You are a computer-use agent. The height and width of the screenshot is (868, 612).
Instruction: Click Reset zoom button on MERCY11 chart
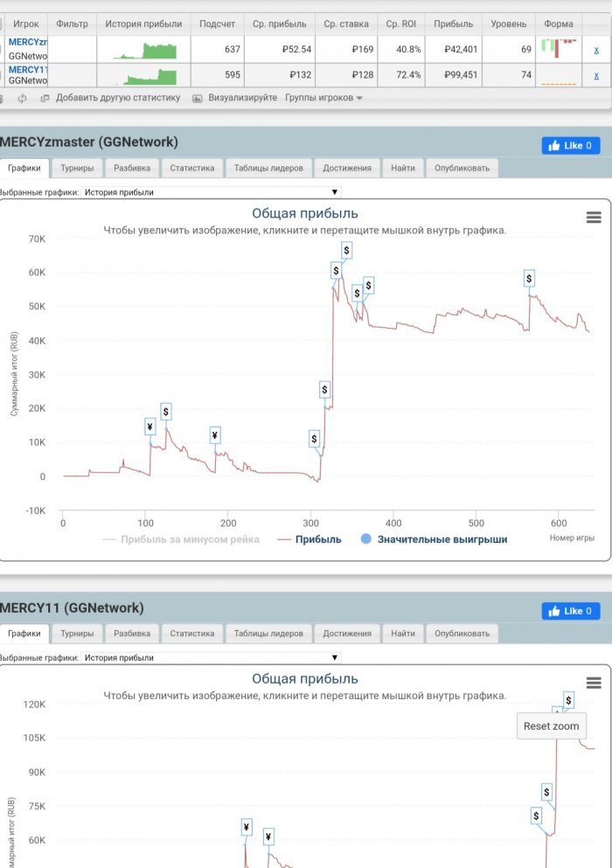point(551,726)
